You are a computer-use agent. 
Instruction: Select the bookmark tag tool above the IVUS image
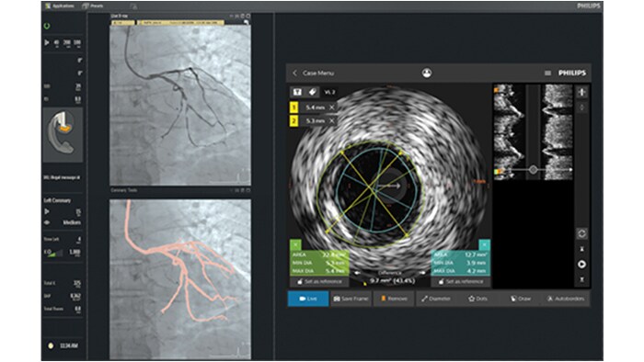point(313,92)
